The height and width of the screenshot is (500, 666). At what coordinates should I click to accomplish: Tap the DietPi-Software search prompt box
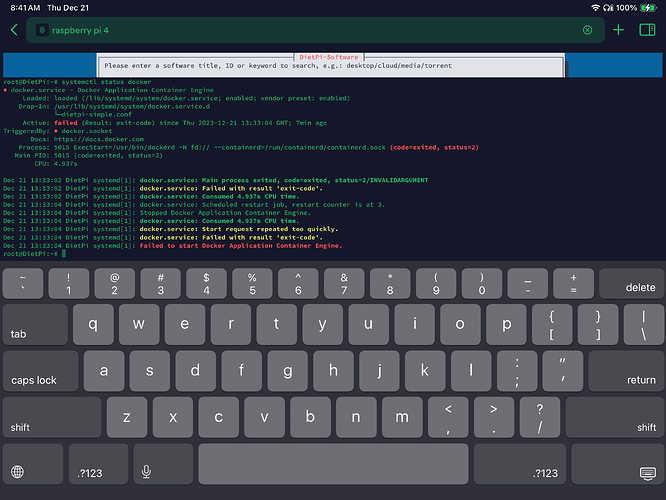(x=331, y=65)
